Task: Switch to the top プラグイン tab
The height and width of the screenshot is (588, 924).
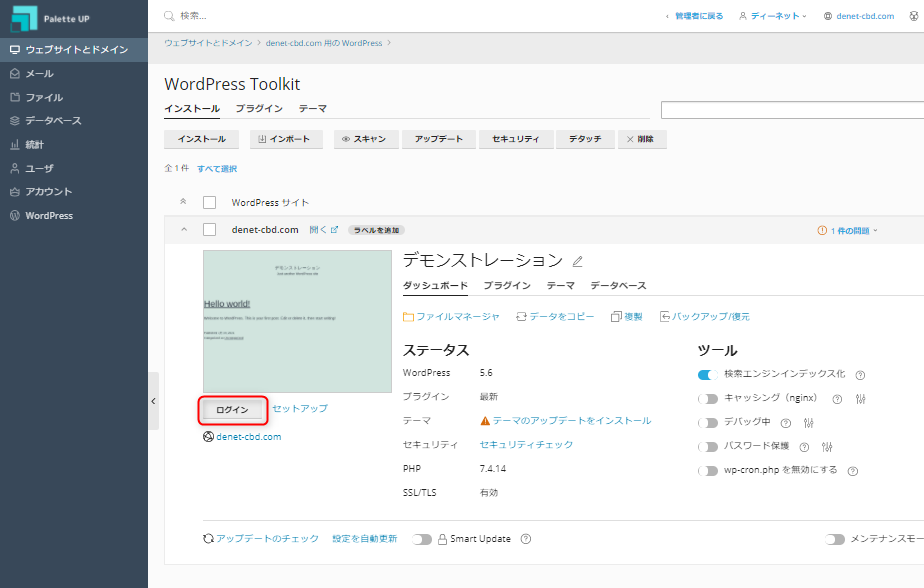Action: tap(259, 108)
